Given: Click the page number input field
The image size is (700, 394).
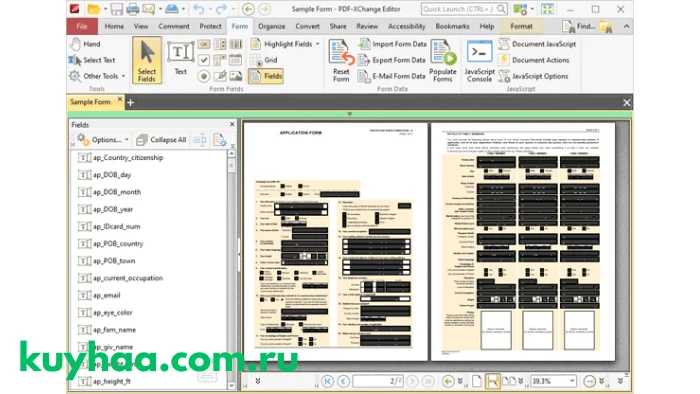Looking at the screenshot, I should point(378,381).
